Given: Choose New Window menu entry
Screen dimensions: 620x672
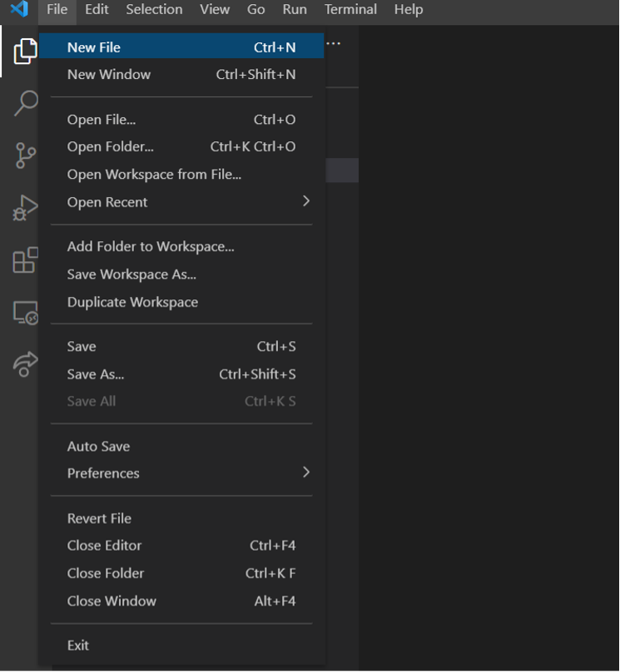Looking at the screenshot, I should point(181,75).
